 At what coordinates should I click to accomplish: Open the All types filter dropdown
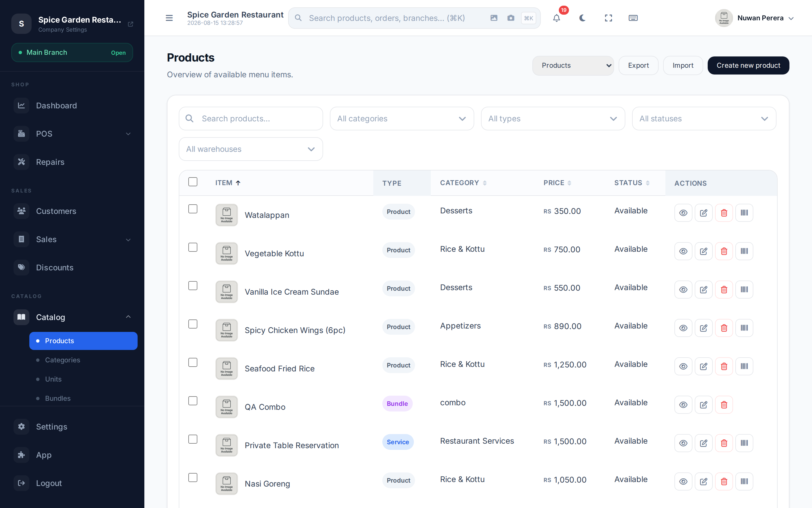(x=553, y=119)
